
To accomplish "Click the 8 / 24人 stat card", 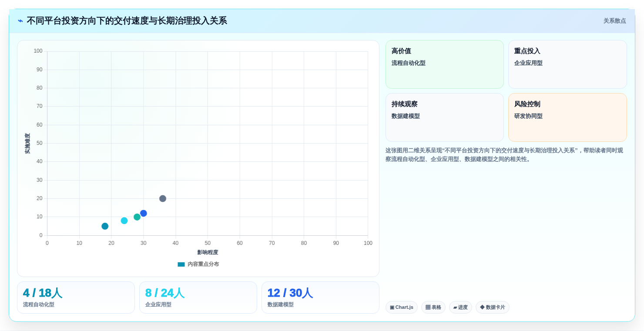I will [198, 298].
